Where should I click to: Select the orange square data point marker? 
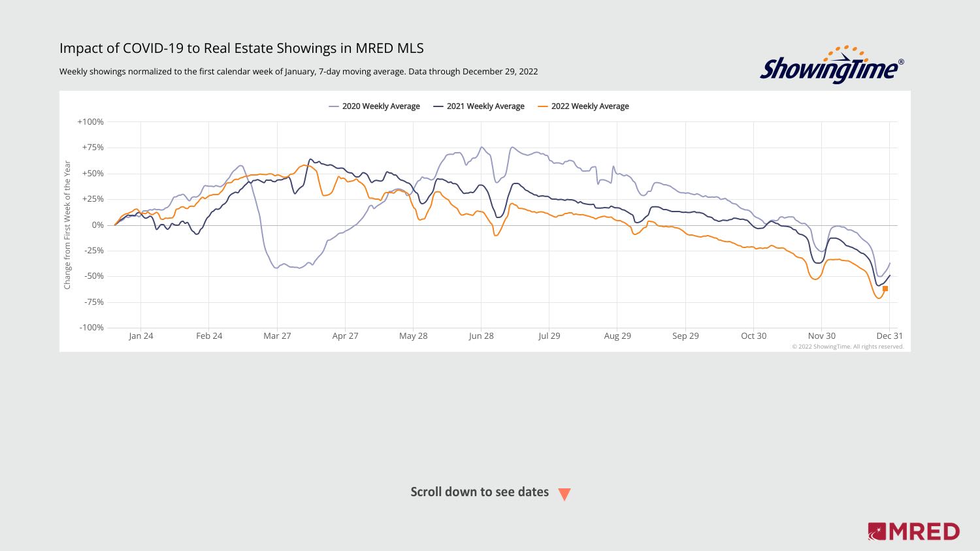click(885, 289)
